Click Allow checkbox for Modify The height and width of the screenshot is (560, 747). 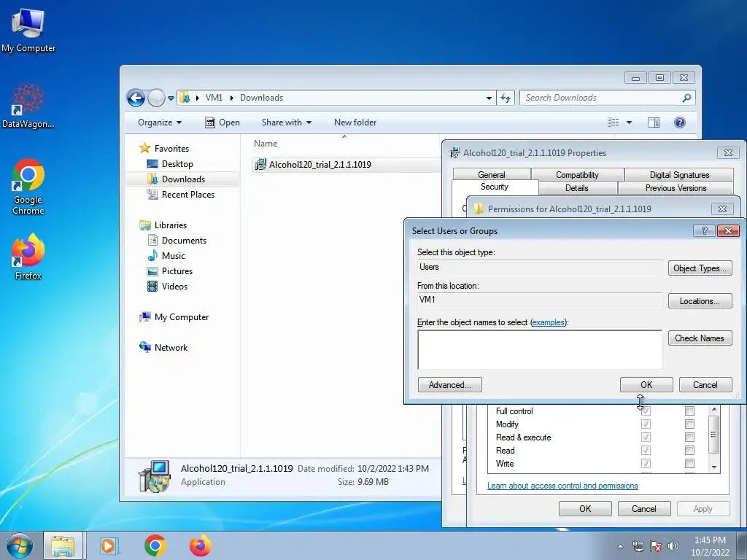[x=646, y=424]
